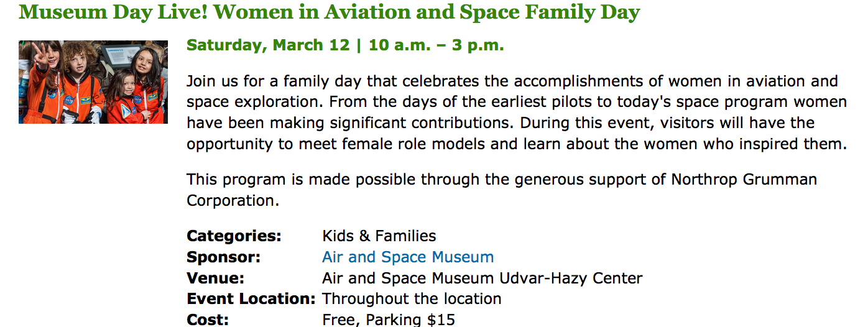868x327 pixels.
Task: Click the Categories label
Action: coord(234,236)
